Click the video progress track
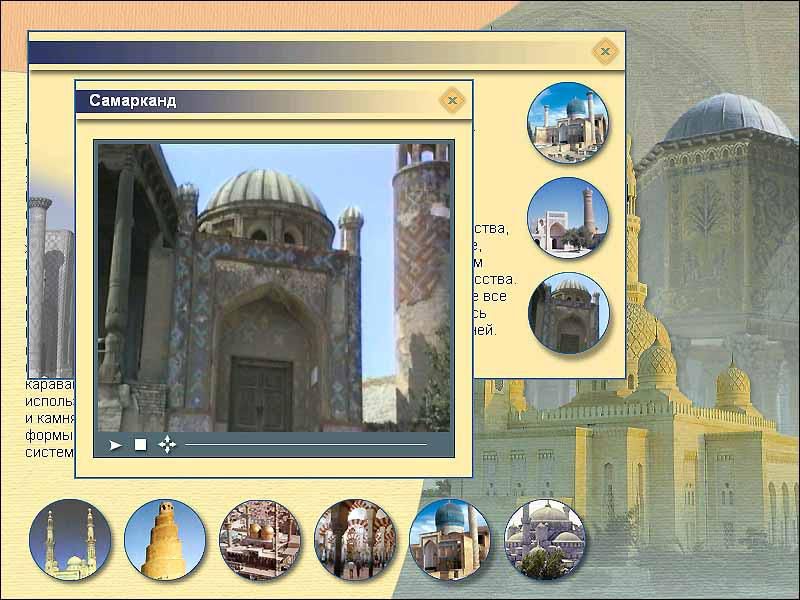 (305, 445)
